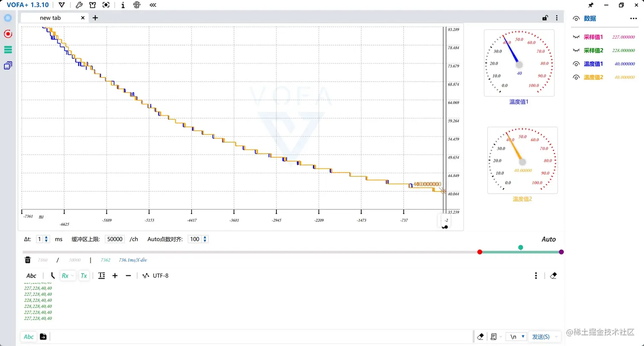Open the script/history scroll icon dropdown
The image size is (644, 346).
coord(496,337)
